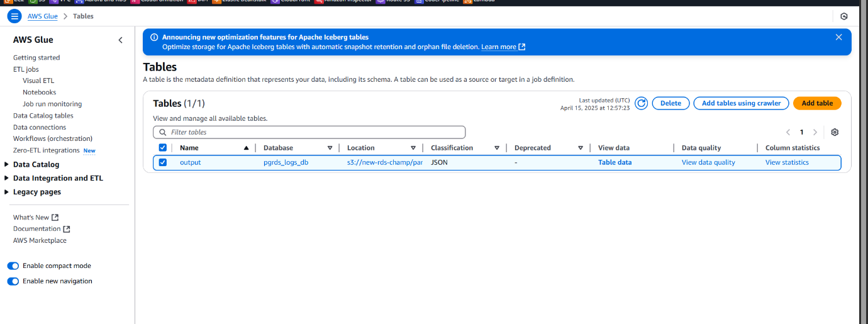The image size is (868, 324).
Task: Dismiss the Apache Iceberg announcement banner
Action: (838, 37)
